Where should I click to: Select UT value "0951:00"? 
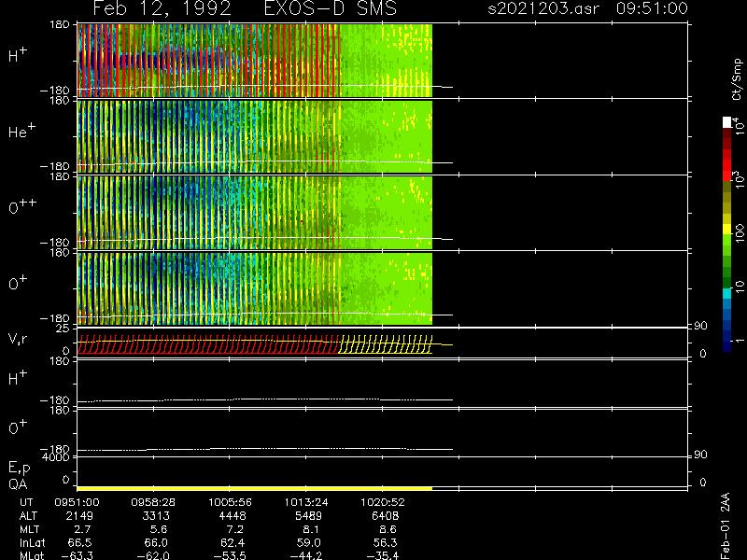(77, 502)
